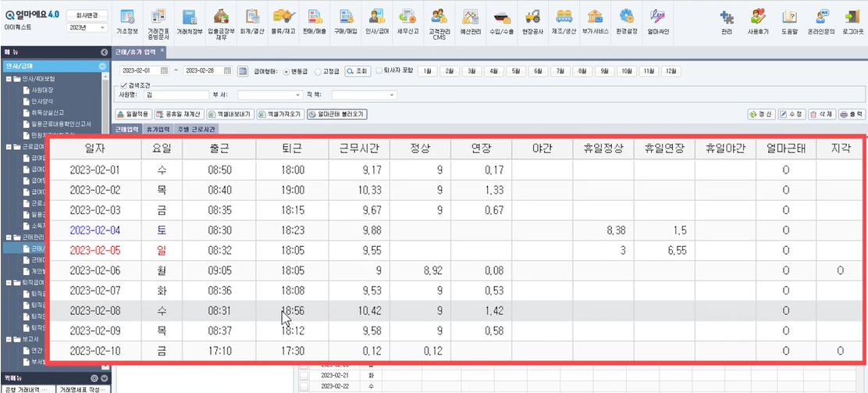The width and height of the screenshot is (868, 393).
Task: Open the 현장공사 module
Action: pos(533,21)
